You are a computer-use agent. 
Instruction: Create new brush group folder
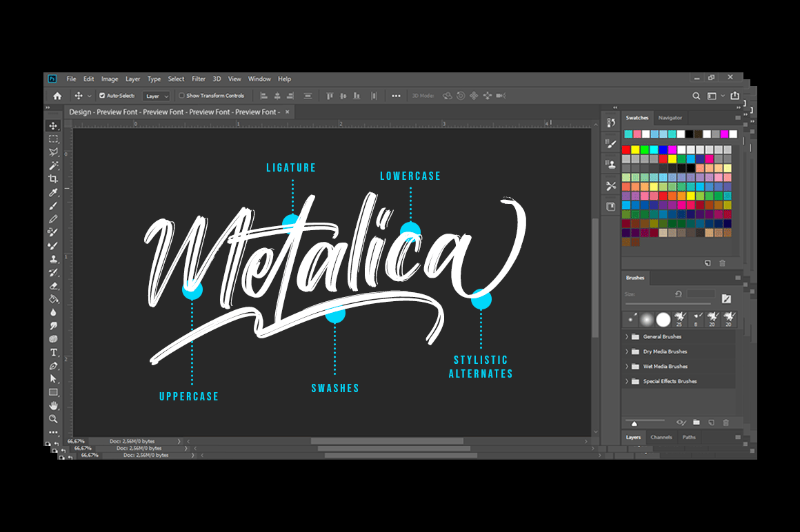[x=697, y=422]
